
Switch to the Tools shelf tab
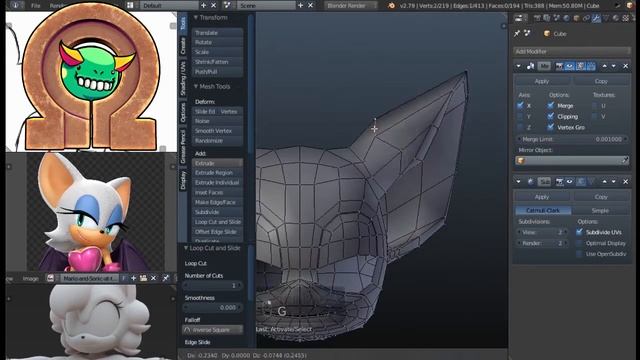[183, 23]
